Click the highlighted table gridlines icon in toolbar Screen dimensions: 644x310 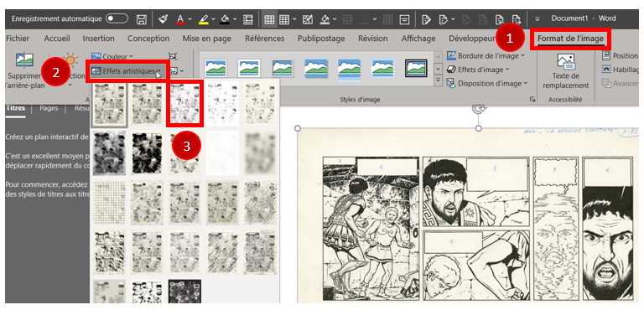click(x=269, y=19)
